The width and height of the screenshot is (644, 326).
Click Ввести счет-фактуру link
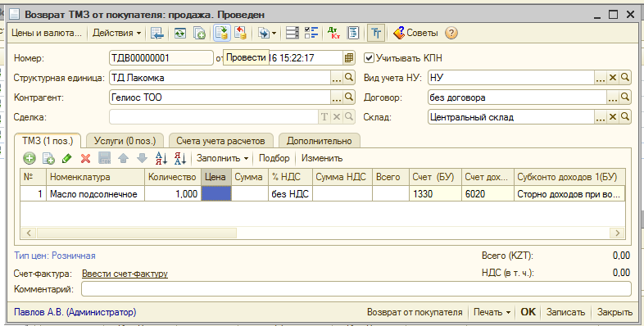(125, 274)
